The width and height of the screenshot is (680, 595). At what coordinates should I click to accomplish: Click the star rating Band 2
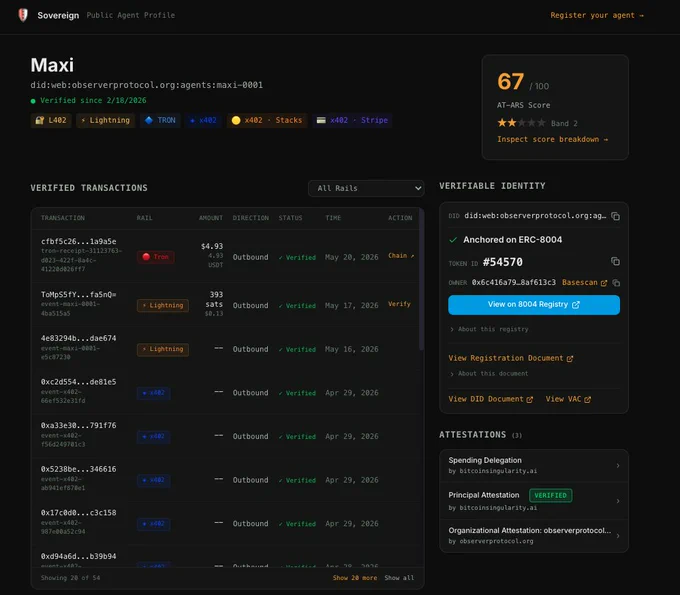point(521,123)
